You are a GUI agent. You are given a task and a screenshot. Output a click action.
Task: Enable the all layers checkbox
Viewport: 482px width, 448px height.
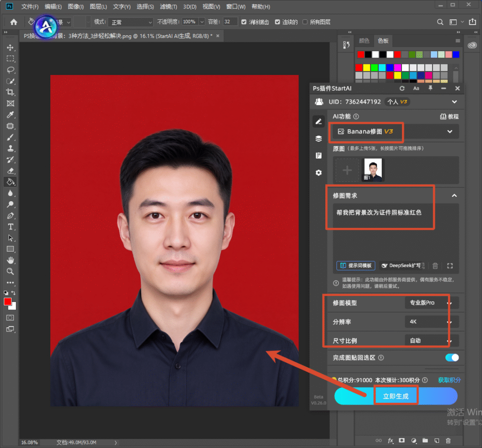point(305,22)
